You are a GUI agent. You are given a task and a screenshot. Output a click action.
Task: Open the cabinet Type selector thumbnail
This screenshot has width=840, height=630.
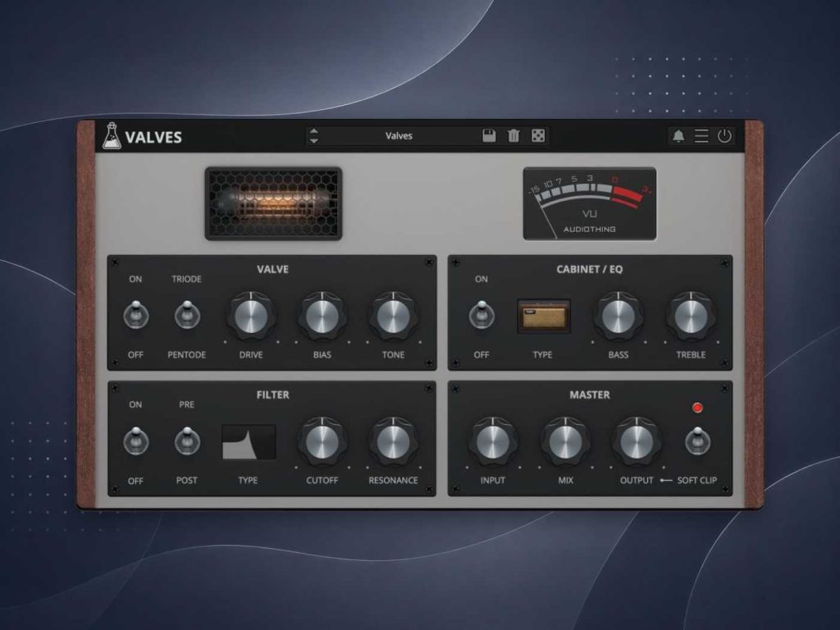click(x=544, y=317)
